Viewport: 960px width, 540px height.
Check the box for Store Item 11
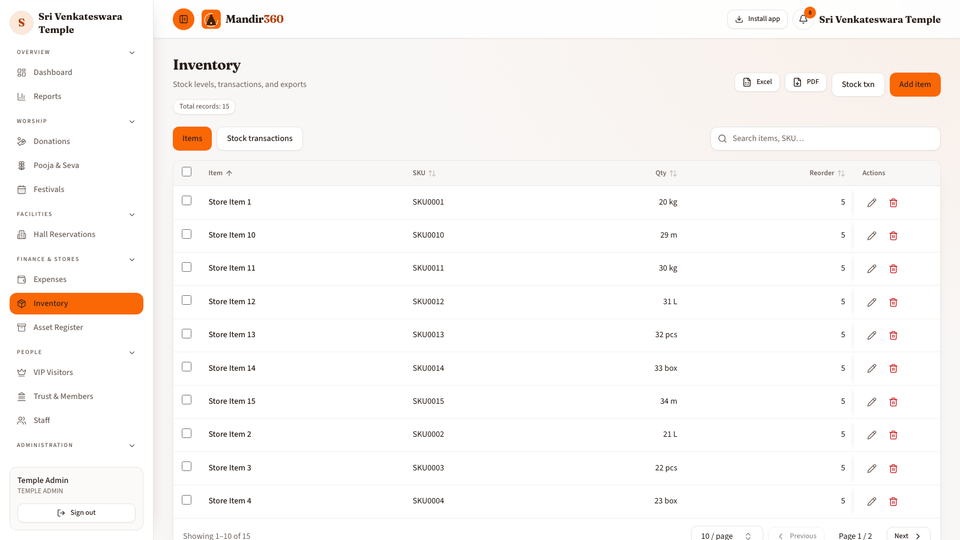[x=187, y=267]
